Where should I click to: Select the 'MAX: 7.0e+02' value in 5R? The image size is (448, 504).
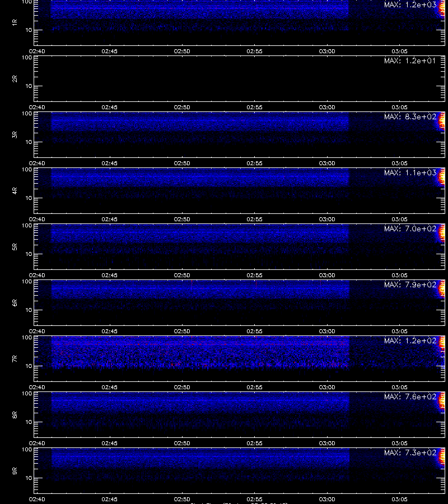(410, 228)
